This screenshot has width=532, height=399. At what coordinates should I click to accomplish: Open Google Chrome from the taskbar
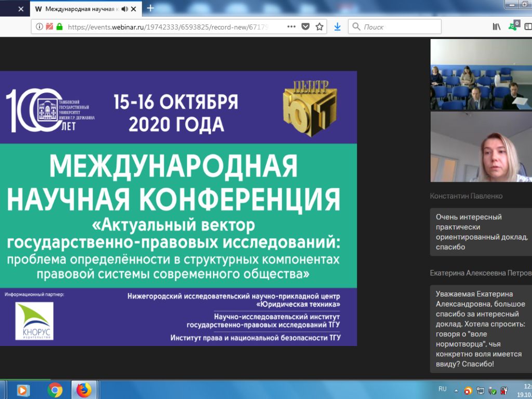coord(55,390)
